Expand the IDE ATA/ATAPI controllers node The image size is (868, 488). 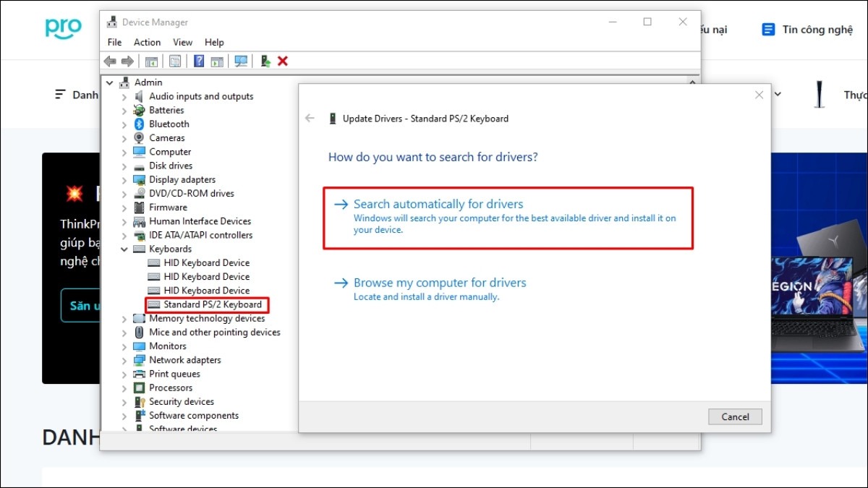[124, 236]
